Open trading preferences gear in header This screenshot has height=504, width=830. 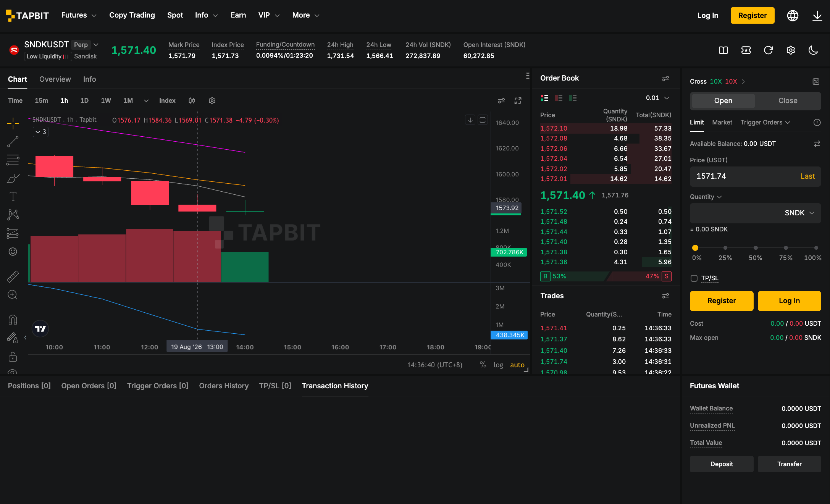pyautogui.click(x=791, y=50)
